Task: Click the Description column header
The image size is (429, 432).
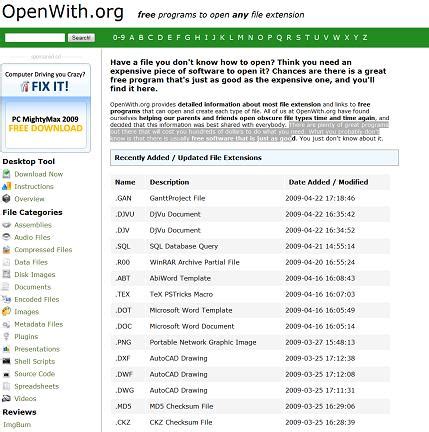Action: 169,182
